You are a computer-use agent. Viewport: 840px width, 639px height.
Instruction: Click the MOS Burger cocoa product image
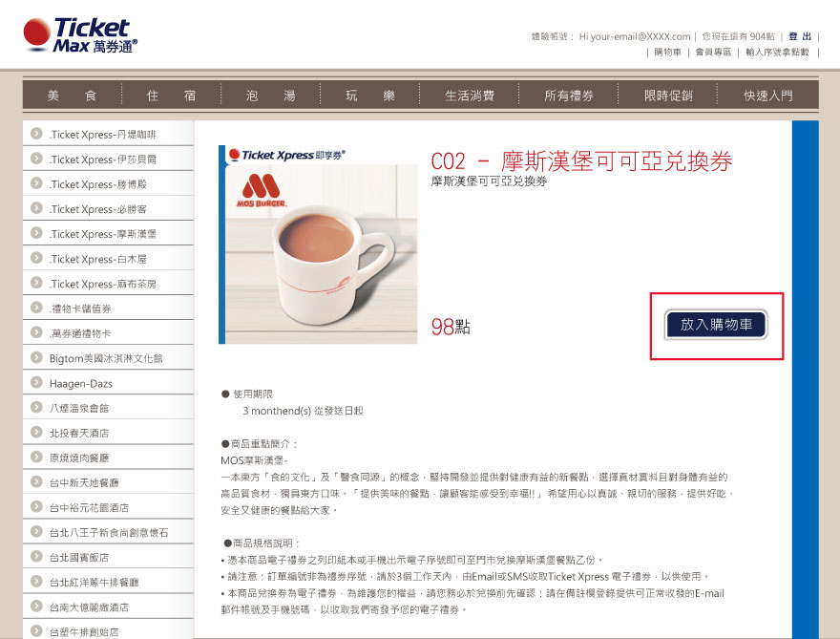[x=318, y=245]
